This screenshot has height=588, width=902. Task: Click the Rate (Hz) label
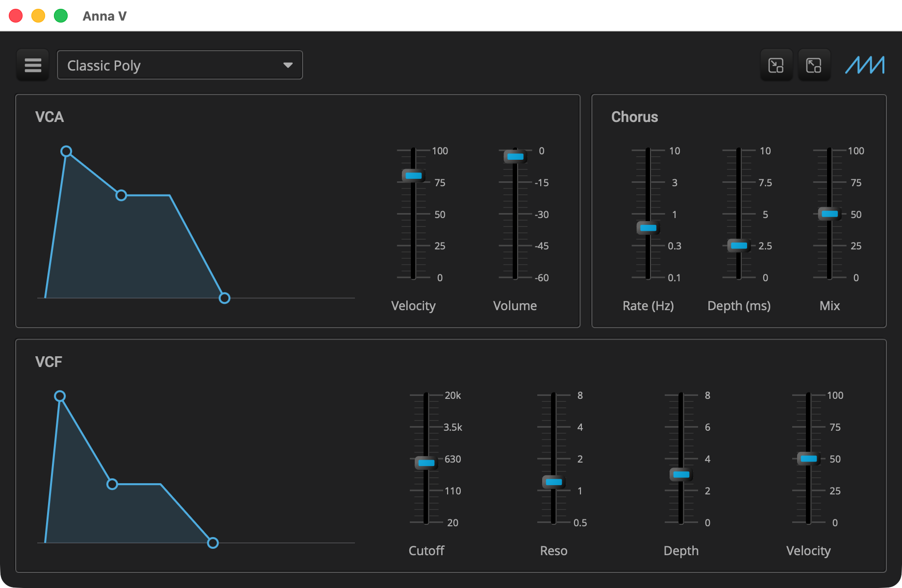pyautogui.click(x=648, y=306)
